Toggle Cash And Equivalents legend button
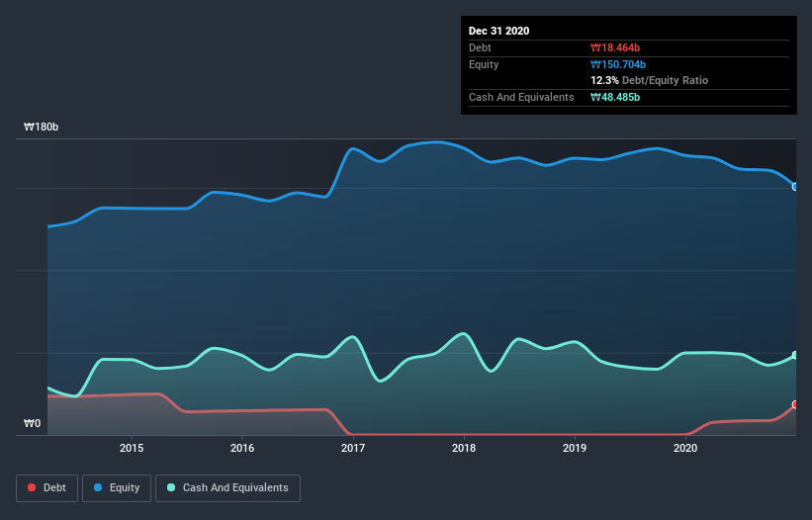Image resolution: width=812 pixels, height=520 pixels. click(x=227, y=488)
